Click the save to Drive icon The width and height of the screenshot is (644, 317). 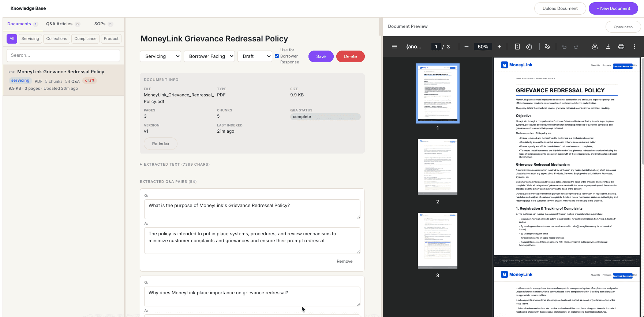point(595,47)
